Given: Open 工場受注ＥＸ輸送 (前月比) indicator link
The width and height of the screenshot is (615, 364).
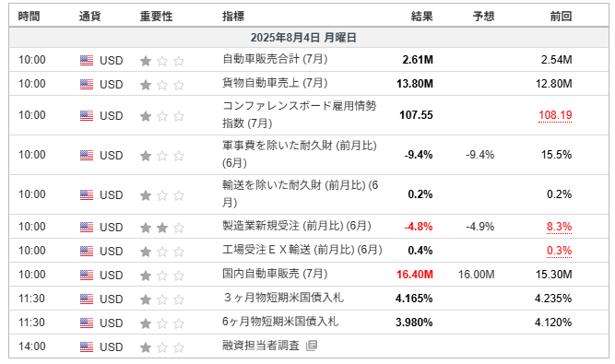Looking at the screenshot, I should (x=302, y=250).
